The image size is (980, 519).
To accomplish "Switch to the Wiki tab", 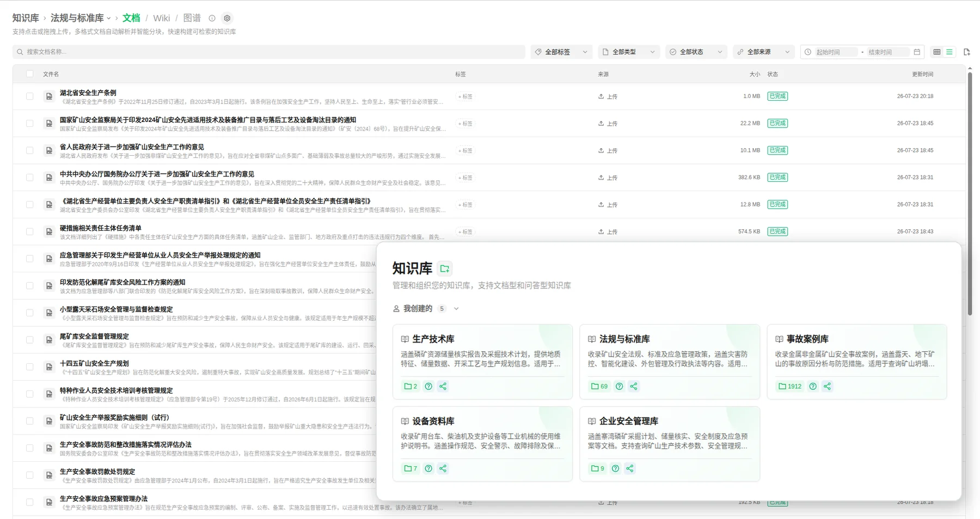I will click(x=162, y=18).
